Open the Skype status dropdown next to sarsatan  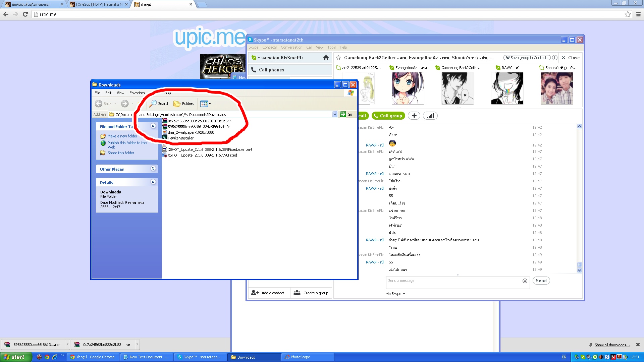[259, 58]
